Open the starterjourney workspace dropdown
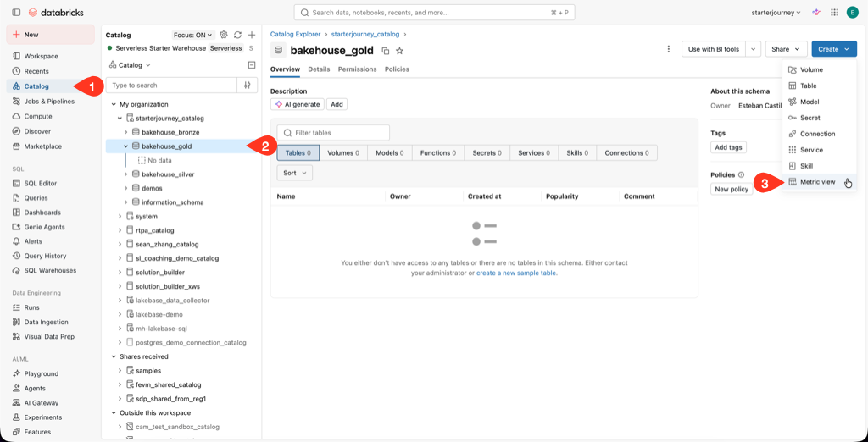Image resolution: width=868 pixels, height=442 pixels. [x=776, y=12]
